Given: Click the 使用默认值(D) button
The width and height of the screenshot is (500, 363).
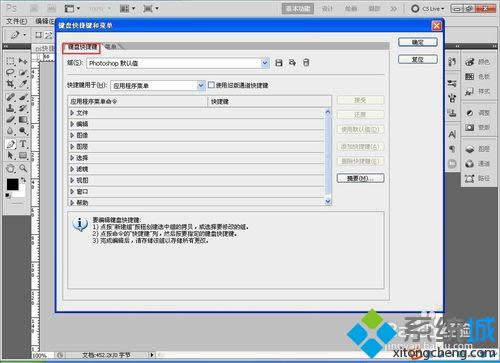Looking at the screenshot, I should coord(360,129).
